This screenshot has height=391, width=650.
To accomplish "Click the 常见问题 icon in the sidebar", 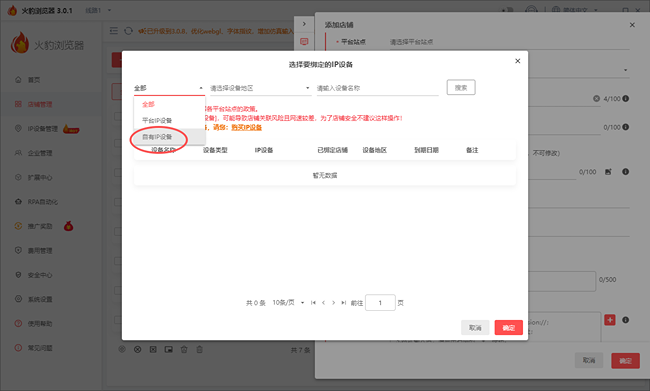I will [18, 348].
